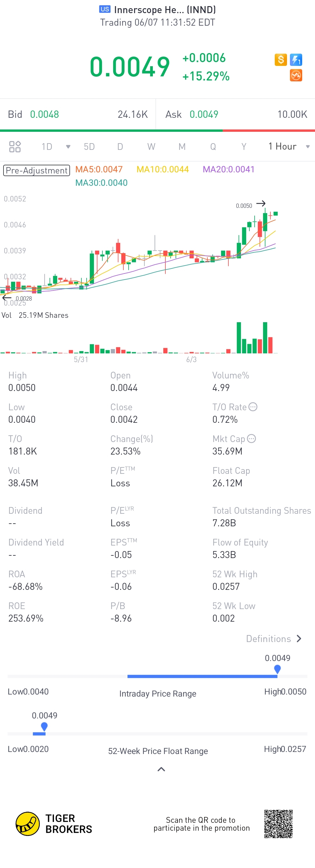Tap the Dividend Yield label
This screenshot has height=868, width=315.
[x=36, y=542]
